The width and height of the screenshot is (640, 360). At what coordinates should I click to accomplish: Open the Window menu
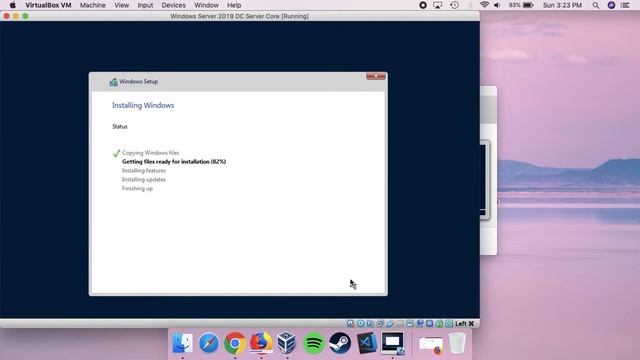(x=206, y=5)
